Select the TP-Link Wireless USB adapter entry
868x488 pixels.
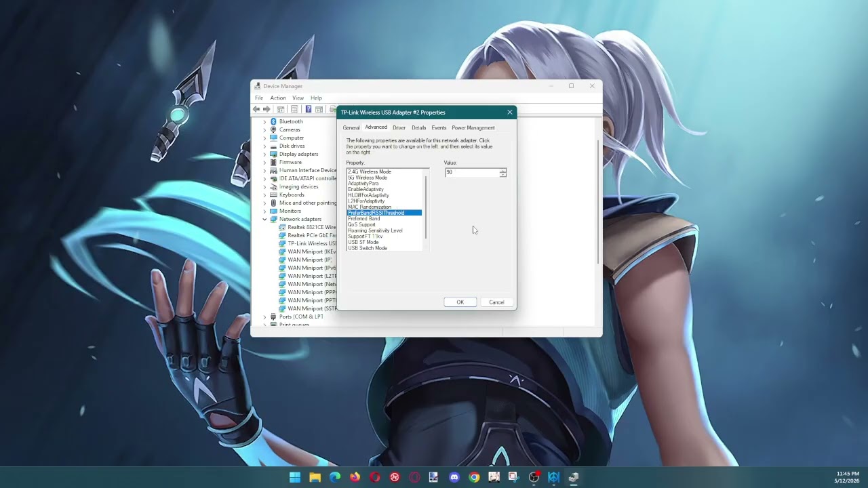click(312, 243)
